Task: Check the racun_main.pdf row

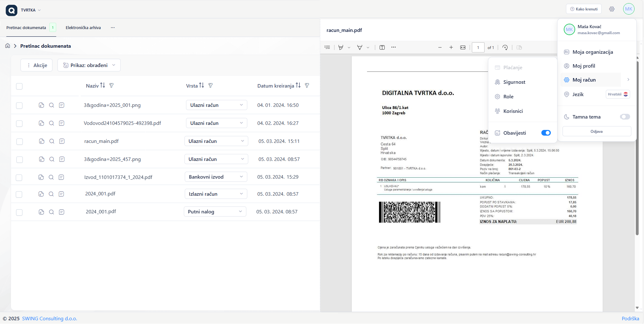Action: point(20,142)
